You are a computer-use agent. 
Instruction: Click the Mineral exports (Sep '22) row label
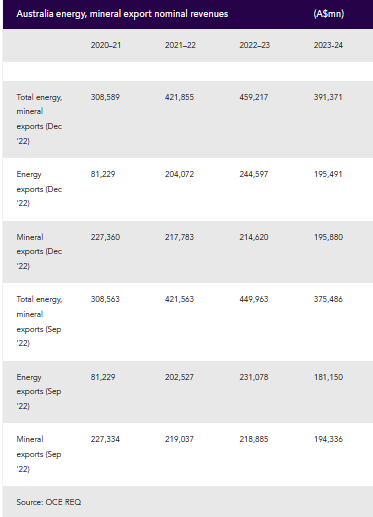point(39,454)
